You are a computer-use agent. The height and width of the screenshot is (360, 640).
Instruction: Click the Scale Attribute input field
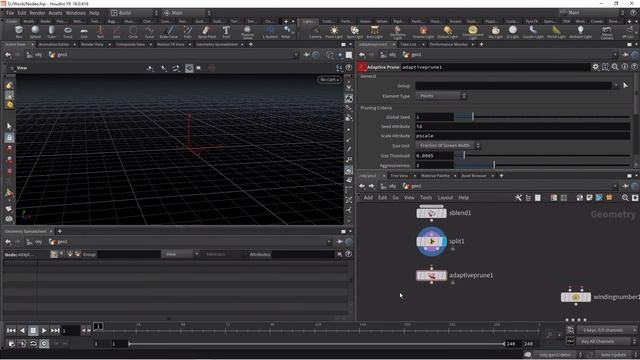(522, 136)
